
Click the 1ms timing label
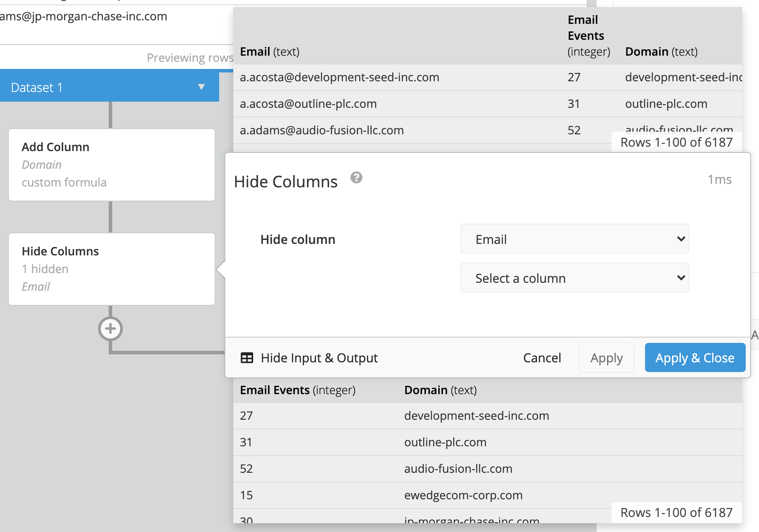coord(720,179)
